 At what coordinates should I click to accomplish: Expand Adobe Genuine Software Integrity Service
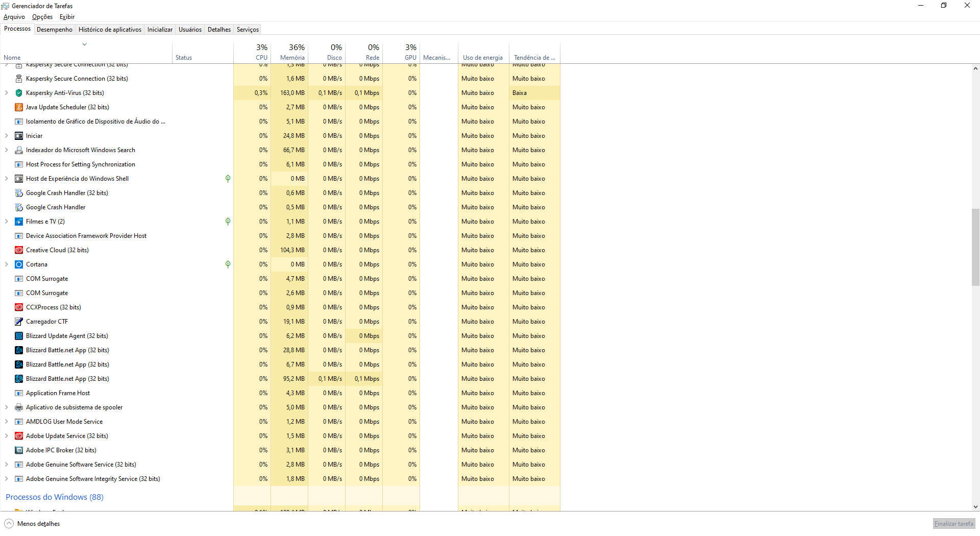(x=6, y=479)
